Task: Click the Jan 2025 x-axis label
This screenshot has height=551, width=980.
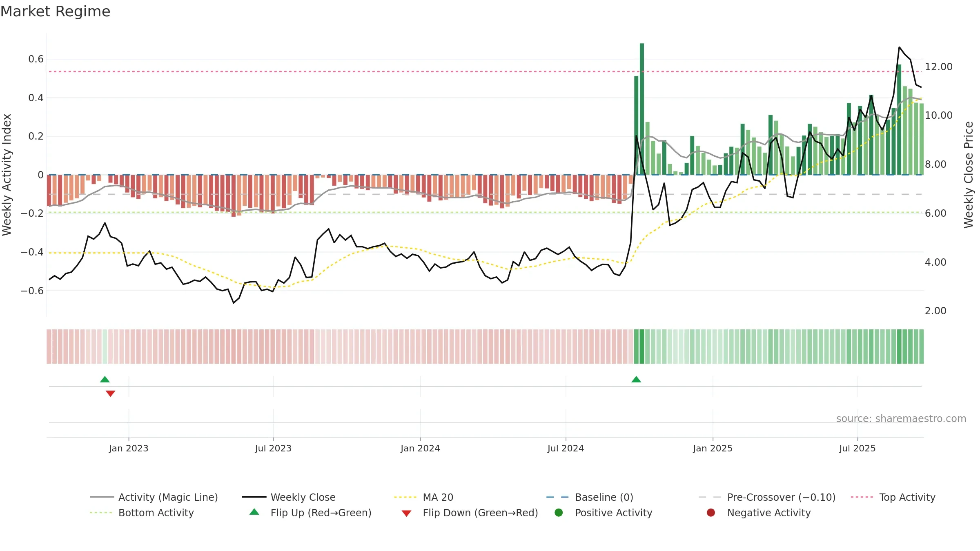Action: pyautogui.click(x=713, y=448)
